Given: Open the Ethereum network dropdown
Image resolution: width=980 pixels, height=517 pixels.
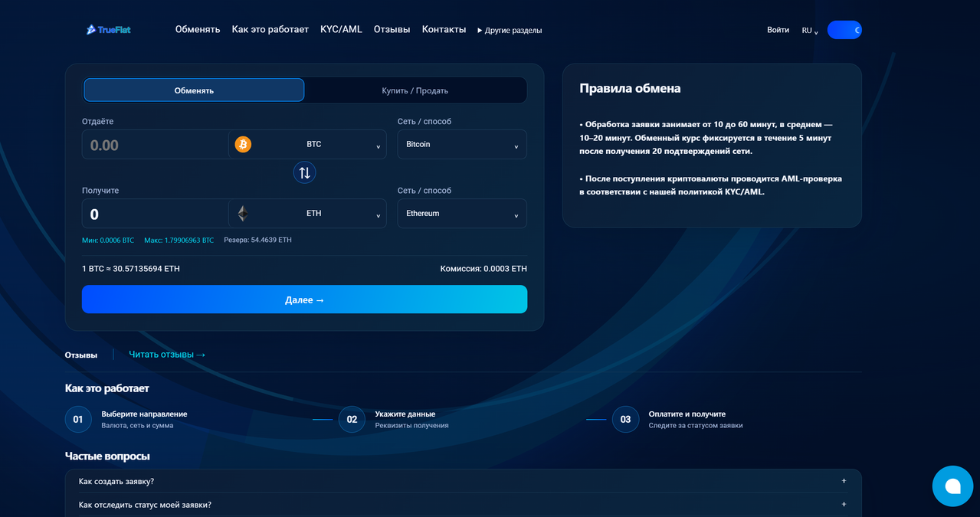Looking at the screenshot, I should click(462, 213).
